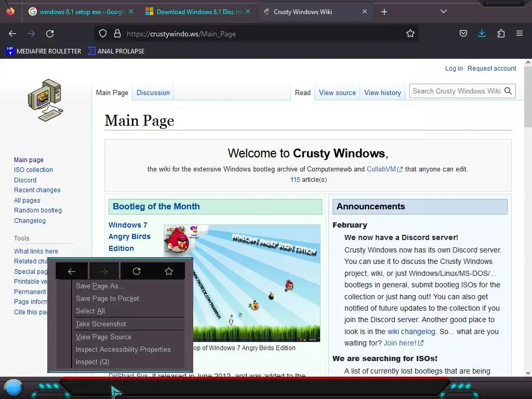This screenshot has height=399, width=532.
Task: Click the site security padlock icon
Action: coord(117,34)
